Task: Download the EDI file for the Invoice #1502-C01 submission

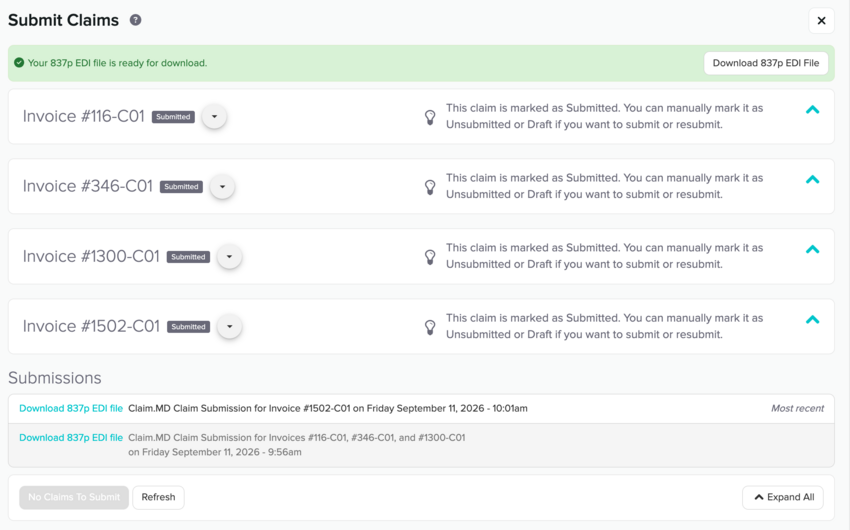Action: tap(71, 408)
